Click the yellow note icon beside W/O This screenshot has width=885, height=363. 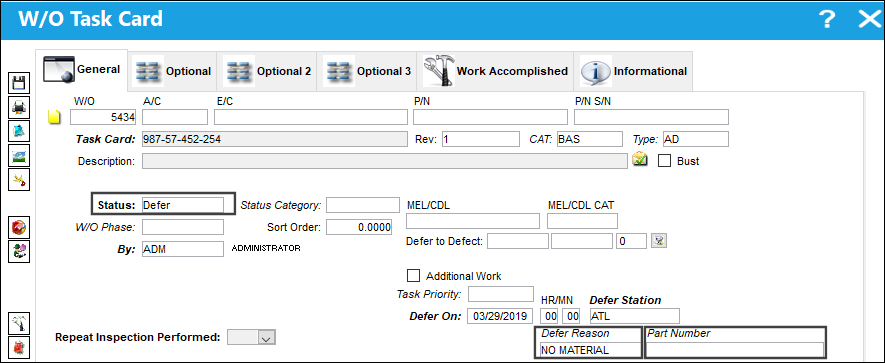(54, 117)
